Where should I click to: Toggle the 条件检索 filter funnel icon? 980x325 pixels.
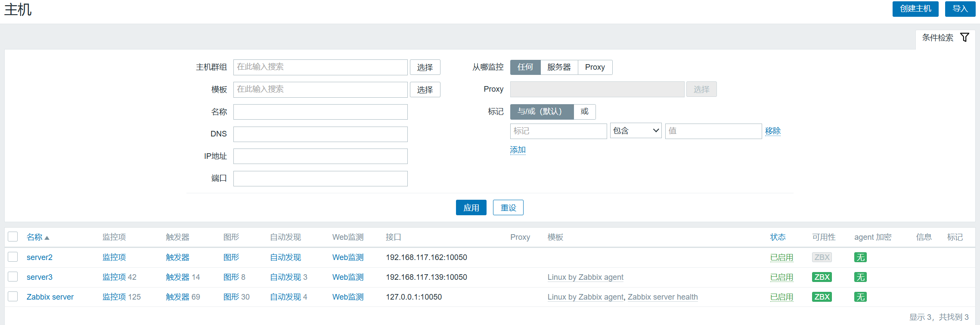click(964, 37)
